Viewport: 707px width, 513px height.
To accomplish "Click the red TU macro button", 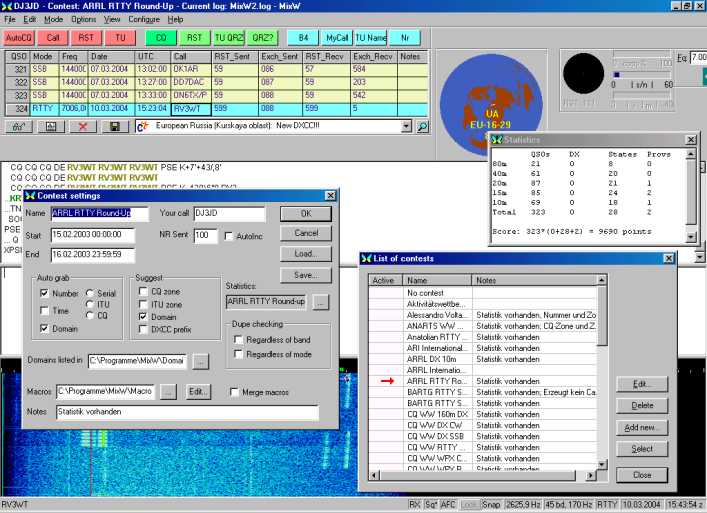I will click(120, 38).
